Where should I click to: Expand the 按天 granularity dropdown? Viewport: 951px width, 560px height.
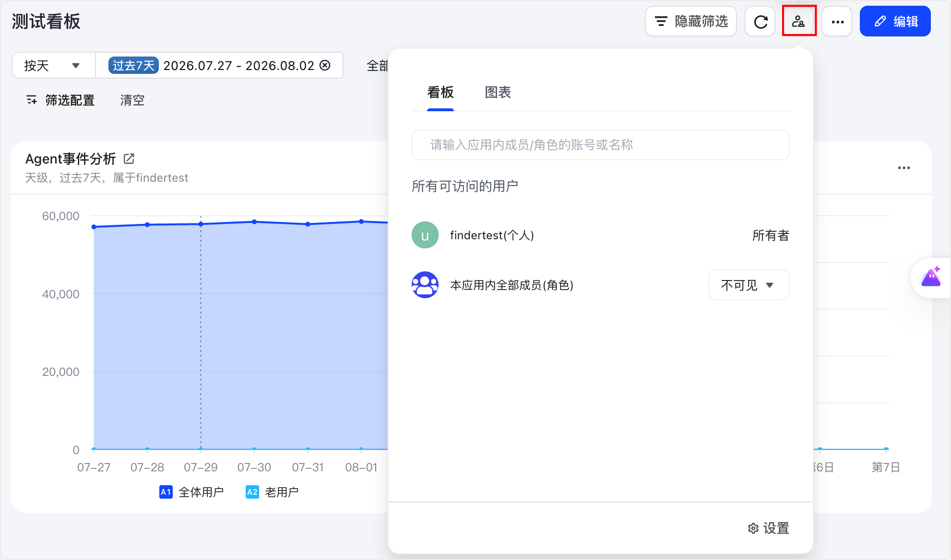(x=53, y=65)
